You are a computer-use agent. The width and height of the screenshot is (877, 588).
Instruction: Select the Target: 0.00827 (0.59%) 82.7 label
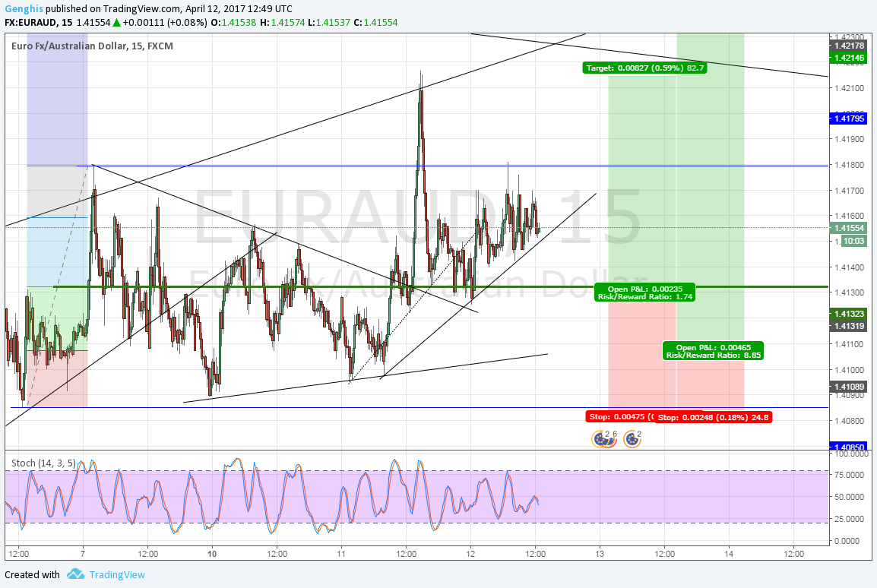pyautogui.click(x=644, y=68)
